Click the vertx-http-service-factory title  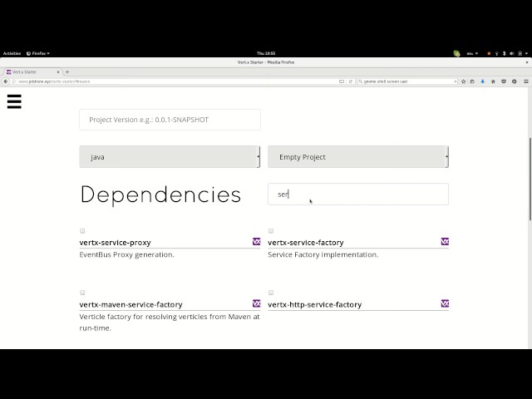314,305
